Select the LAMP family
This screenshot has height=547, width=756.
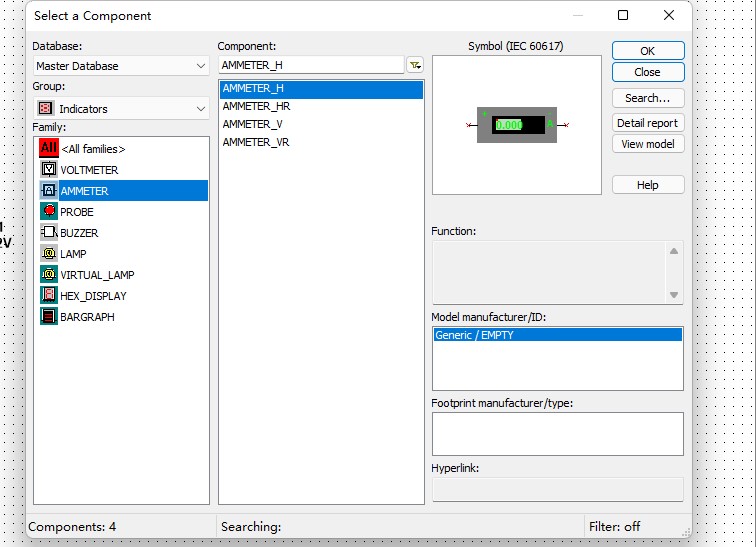click(73, 254)
